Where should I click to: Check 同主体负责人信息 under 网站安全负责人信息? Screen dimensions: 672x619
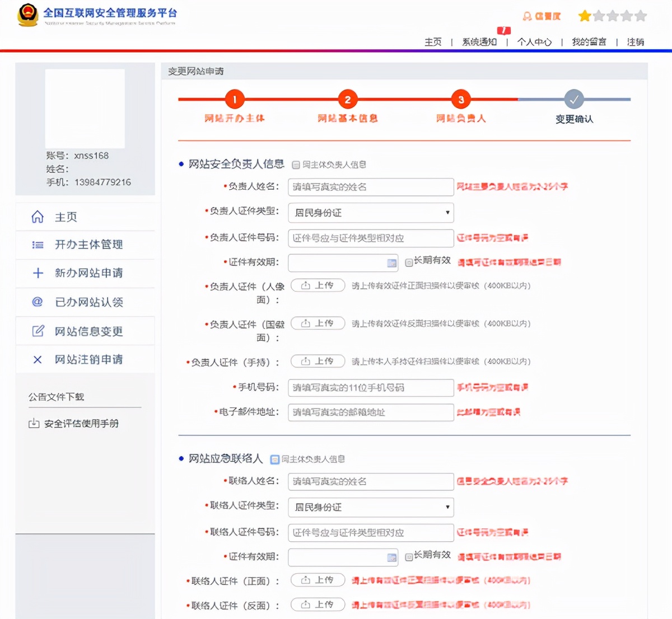click(x=296, y=164)
